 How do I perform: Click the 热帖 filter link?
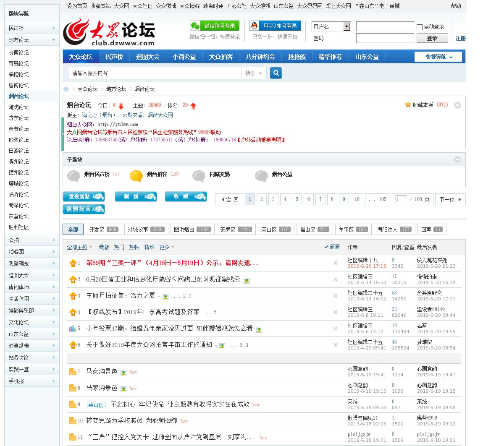pyautogui.click(x=134, y=247)
